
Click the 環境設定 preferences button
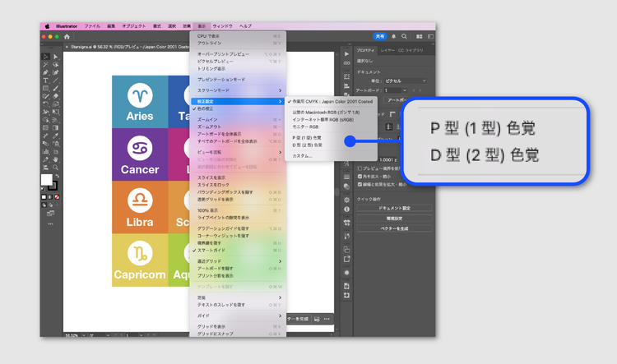click(394, 219)
